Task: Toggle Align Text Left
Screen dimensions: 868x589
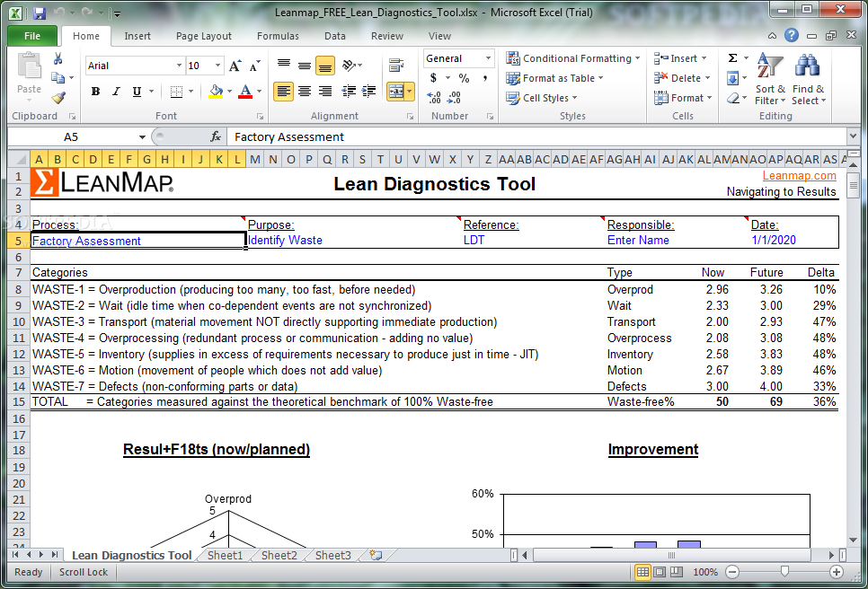Action: (x=284, y=92)
